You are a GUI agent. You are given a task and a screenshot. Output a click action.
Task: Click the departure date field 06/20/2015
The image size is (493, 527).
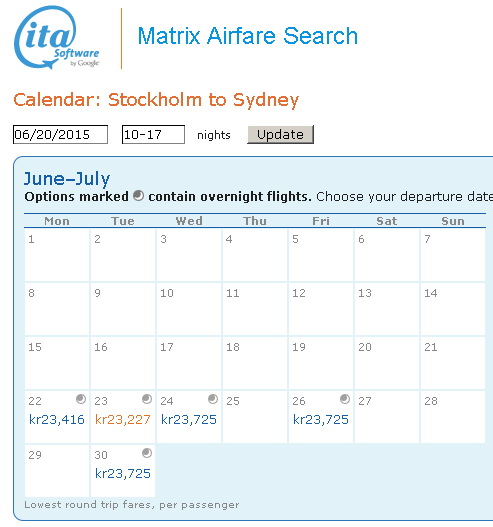60,134
